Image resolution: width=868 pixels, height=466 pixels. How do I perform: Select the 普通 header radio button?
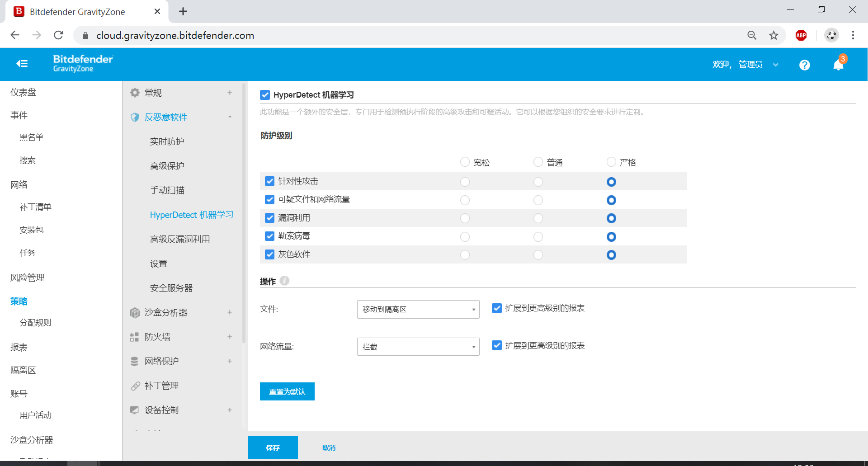tap(538, 162)
